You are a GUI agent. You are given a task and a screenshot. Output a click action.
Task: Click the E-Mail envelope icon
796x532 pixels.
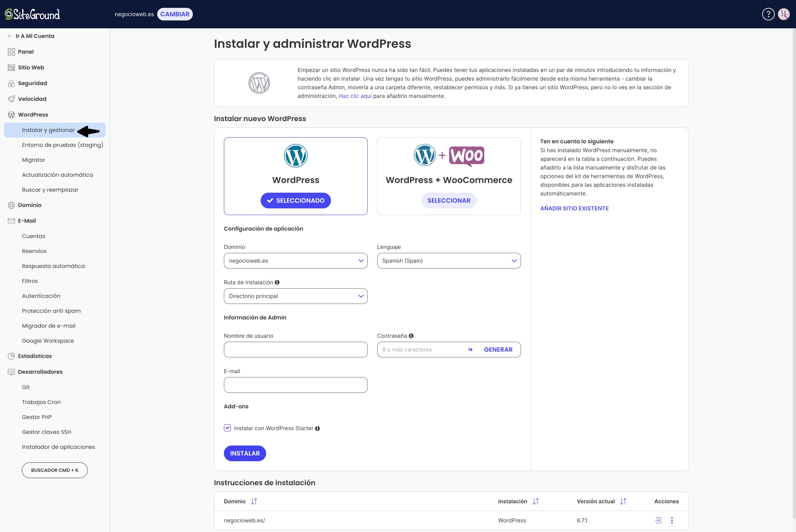click(x=11, y=221)
